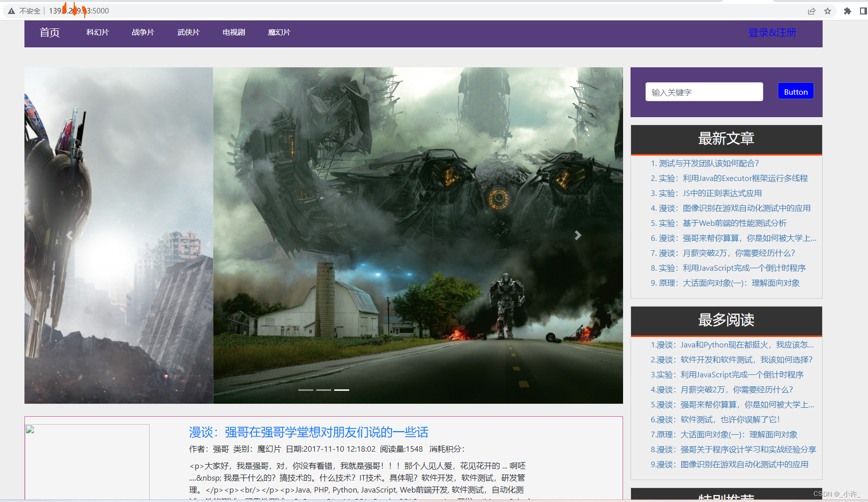This screenshot has height=502, width=868.
Task: Select the first carousel indicator
Action: tap(306, 390)
